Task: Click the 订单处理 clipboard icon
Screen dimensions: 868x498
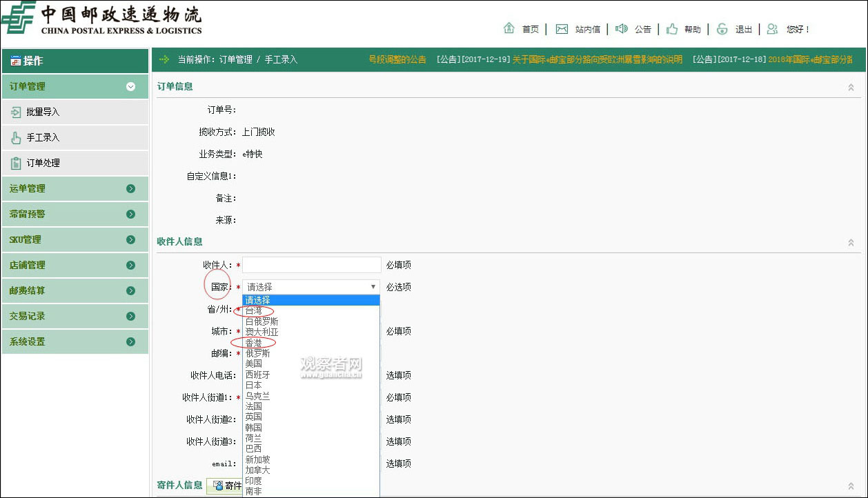Action: [x=16, y=163]
